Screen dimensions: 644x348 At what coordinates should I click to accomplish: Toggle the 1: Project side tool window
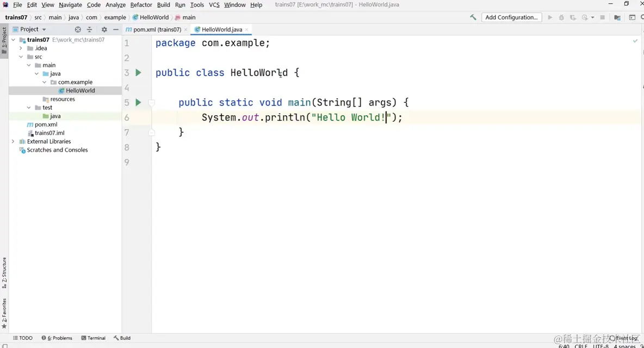(x=4, y=40)
